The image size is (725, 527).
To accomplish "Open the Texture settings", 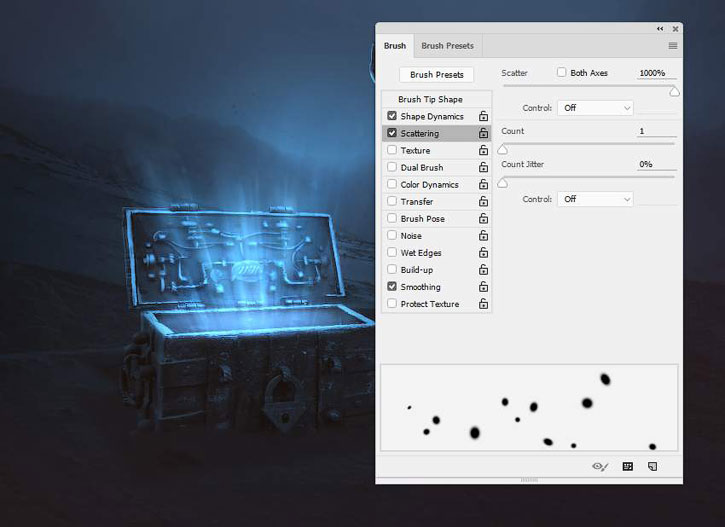I will pyautogui.click(x=415, y=150).
